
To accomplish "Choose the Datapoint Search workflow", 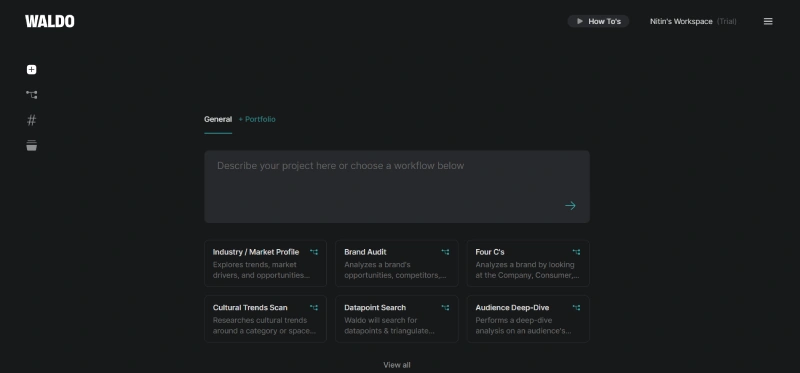I will click(397, 319).
